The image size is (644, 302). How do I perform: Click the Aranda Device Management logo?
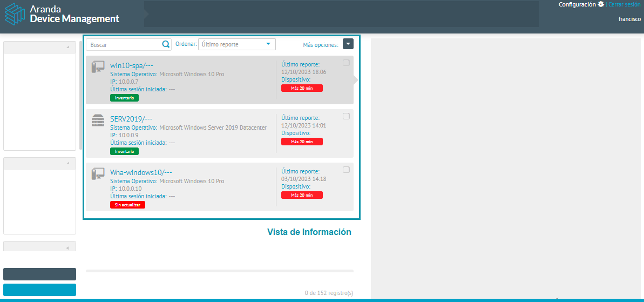(62, 14)
